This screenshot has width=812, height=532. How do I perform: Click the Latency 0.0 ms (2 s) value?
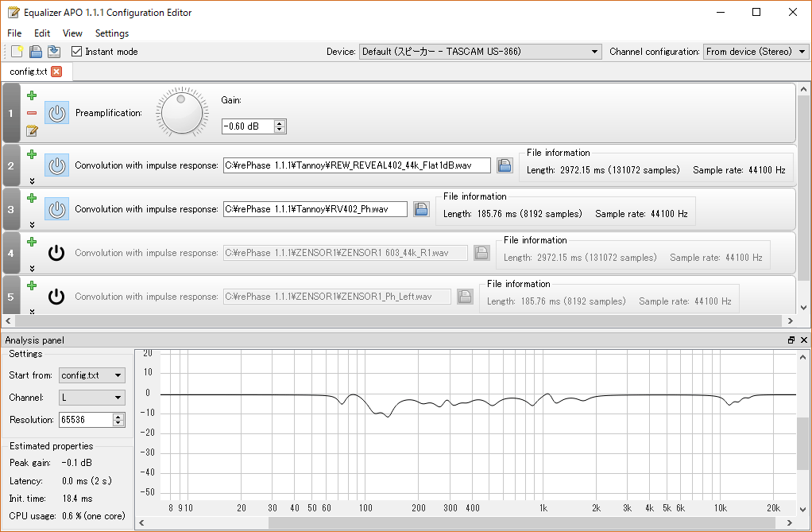87,480
